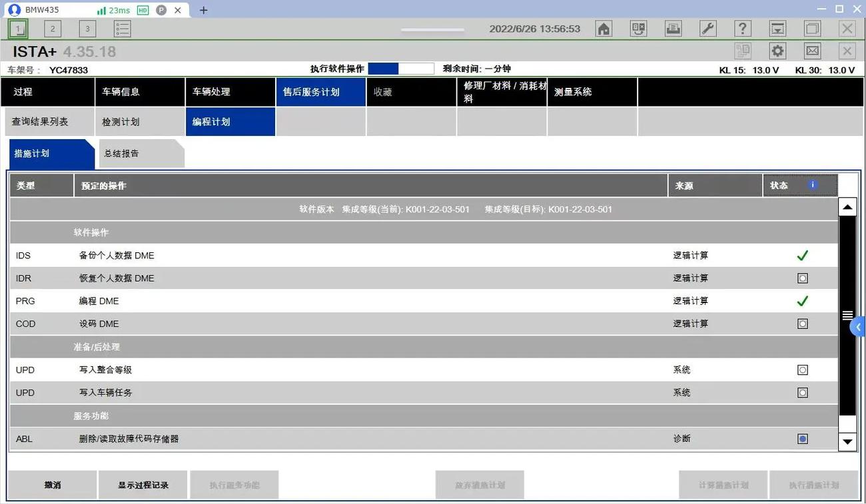Switch to session slot 2 icon

point(53,29)
